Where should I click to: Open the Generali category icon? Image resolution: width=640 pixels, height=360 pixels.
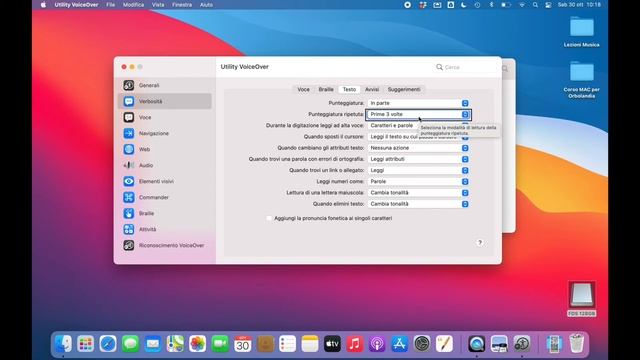(129, 85)
